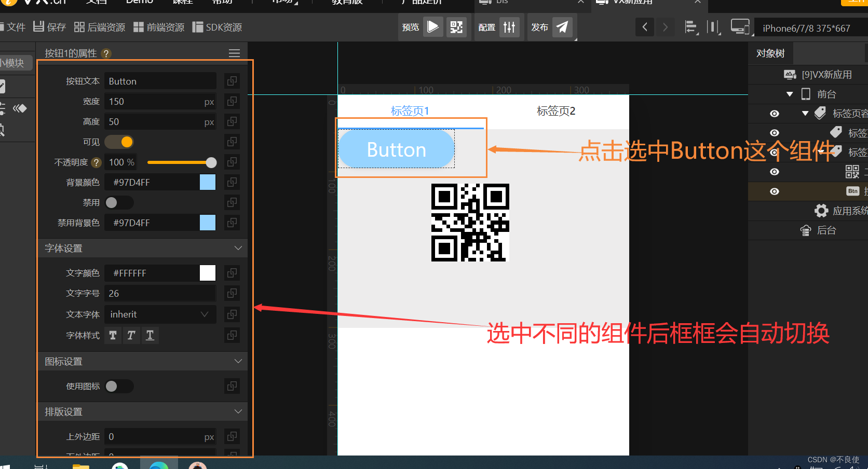Open the 对象树 panel tab

point(770,53)
